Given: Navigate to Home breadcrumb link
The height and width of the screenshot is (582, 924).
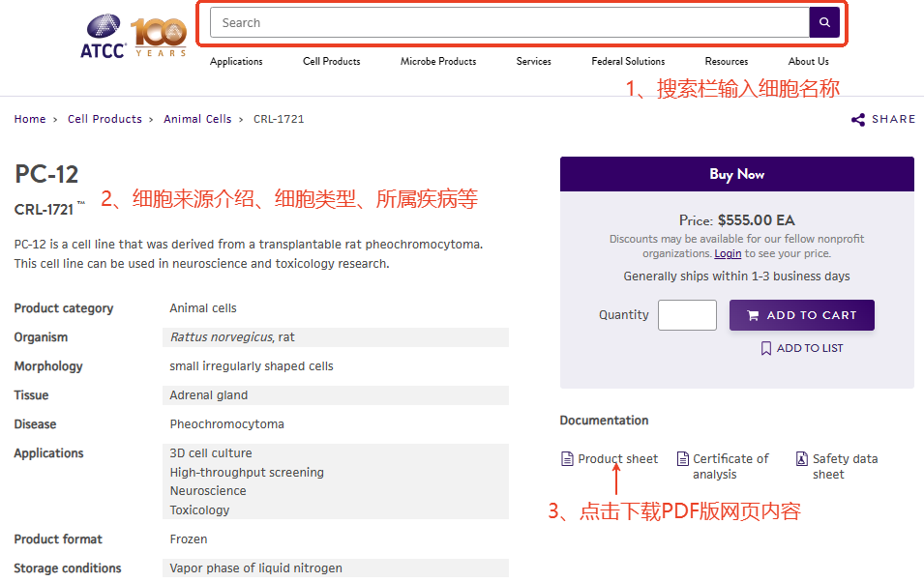Looking at the screenshot, I should (x=30, y=119).
